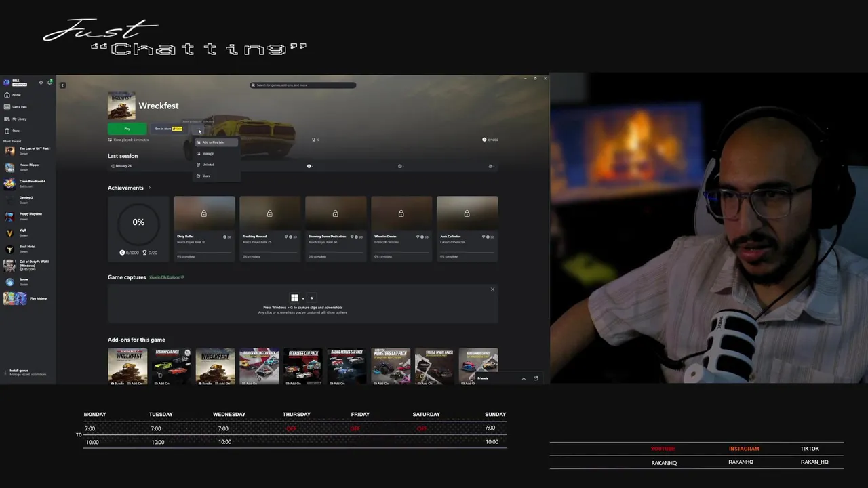Open Destiny 2 in Most Recent

(28, 199)
